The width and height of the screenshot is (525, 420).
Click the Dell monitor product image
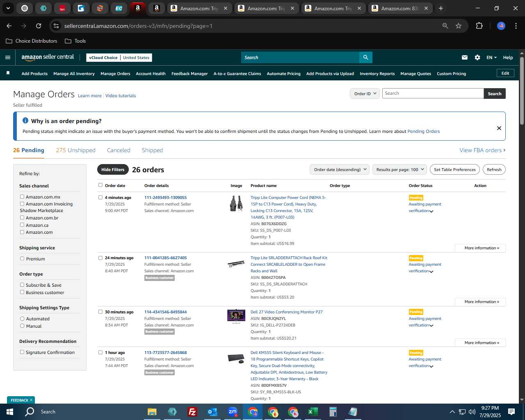(x=236, y=316)
